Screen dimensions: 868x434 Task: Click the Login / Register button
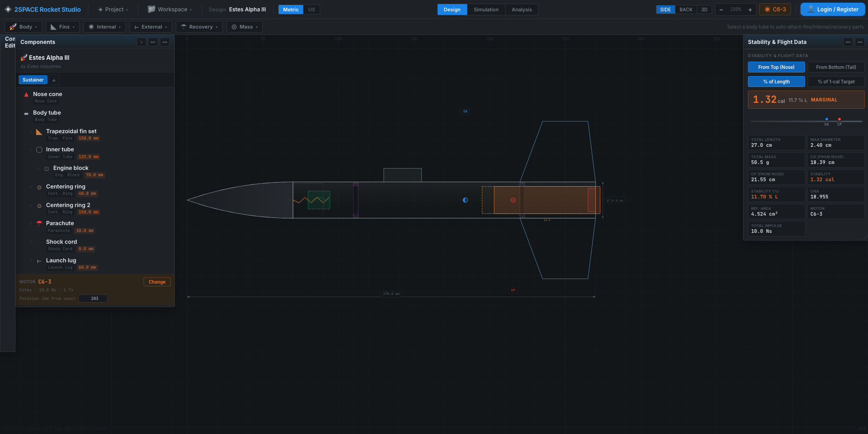pos(833,10)
